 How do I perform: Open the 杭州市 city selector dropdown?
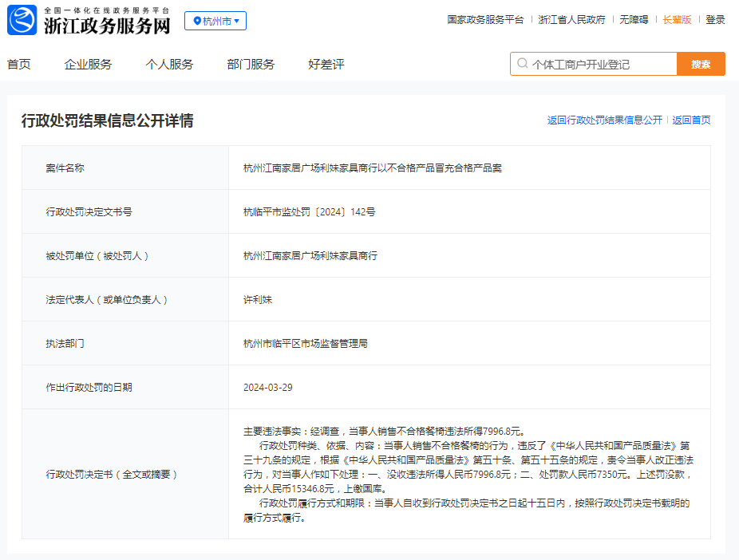(215, 21)
